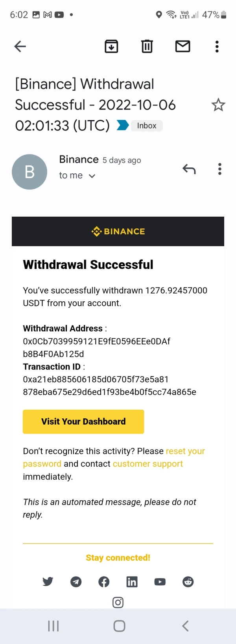This screenshot has width=236, height=644.
Task: Tap the Binance sender avatar
Action: click(x=29, y=172)
